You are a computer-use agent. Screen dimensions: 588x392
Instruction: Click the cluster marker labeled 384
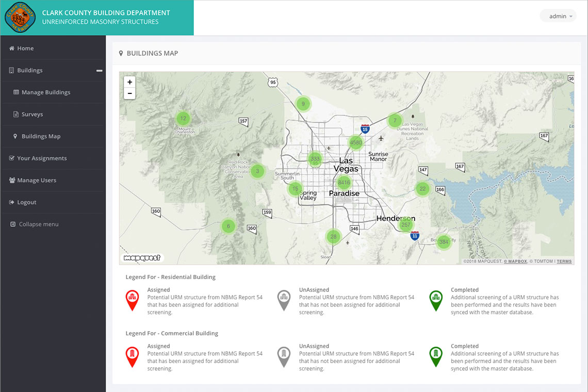(444, 242)
